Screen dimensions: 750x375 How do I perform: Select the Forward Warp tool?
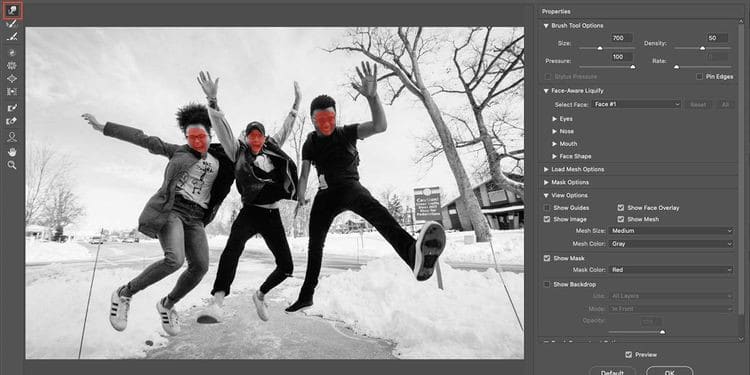click(12, 11)
